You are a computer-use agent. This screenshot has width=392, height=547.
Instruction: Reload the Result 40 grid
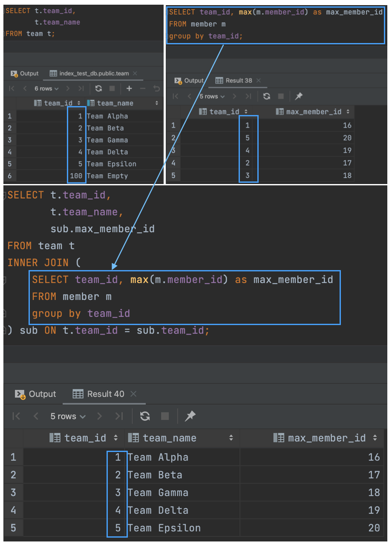145,416
